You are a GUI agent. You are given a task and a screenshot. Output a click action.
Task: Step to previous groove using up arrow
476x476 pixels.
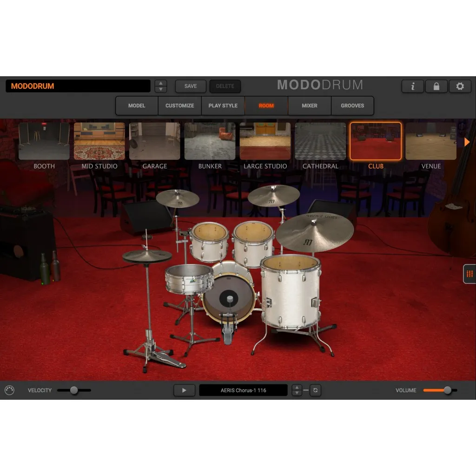(x=297, y=387)
